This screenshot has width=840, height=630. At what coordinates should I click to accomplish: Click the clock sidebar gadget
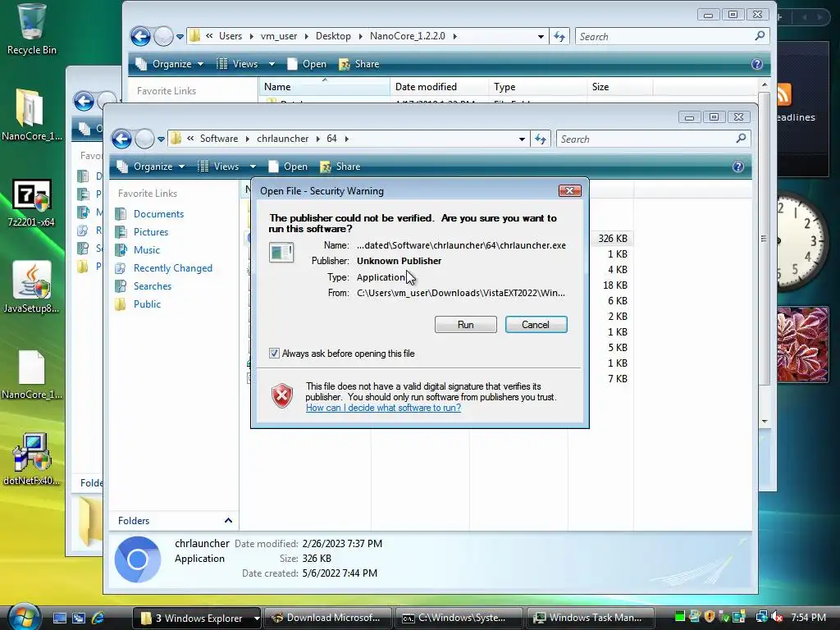tap(802, 241)
